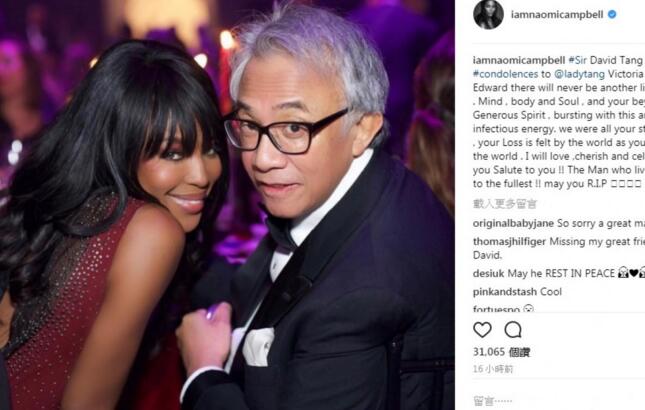Open the @ladytang mention

579,74
